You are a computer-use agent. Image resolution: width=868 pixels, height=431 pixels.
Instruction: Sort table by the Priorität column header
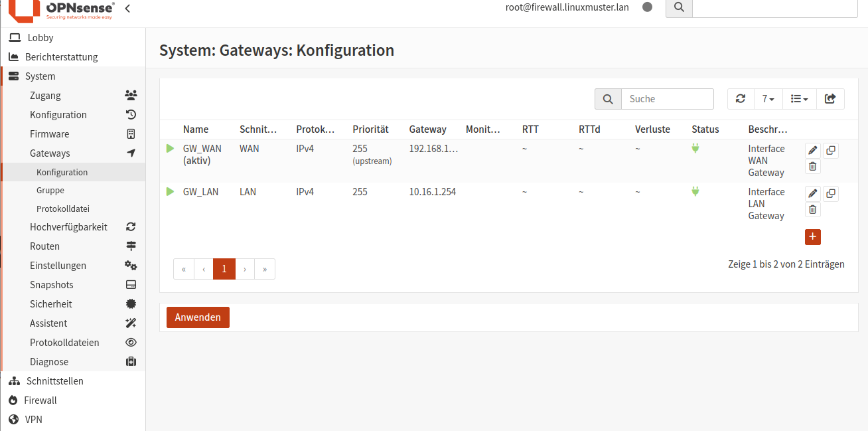pos(370,129)
